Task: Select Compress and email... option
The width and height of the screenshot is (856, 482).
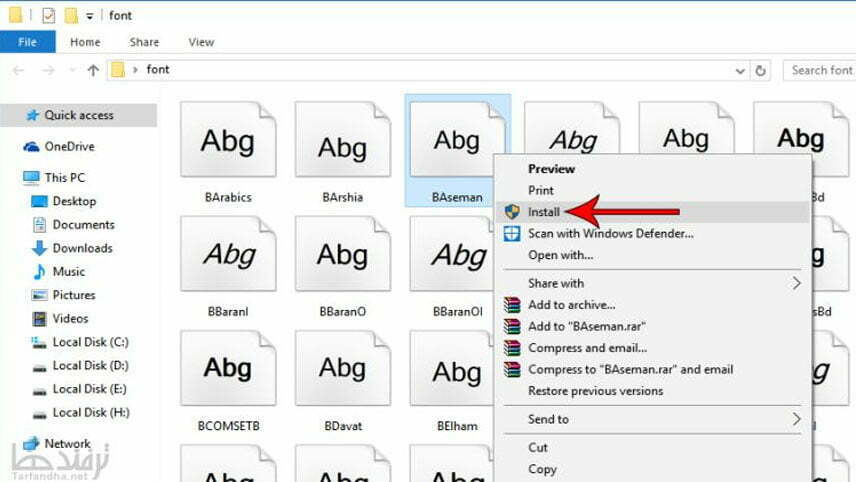Action: (653, 348)
